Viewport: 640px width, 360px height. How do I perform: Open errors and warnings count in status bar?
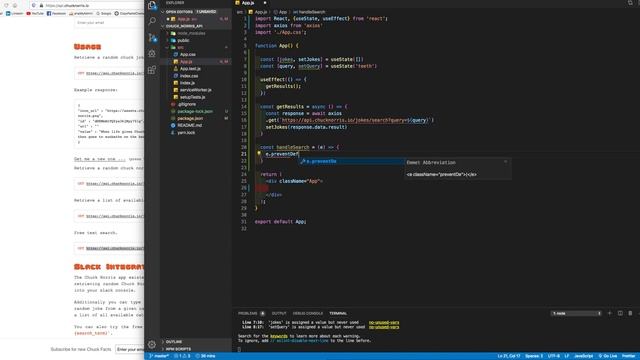[182, 356]
